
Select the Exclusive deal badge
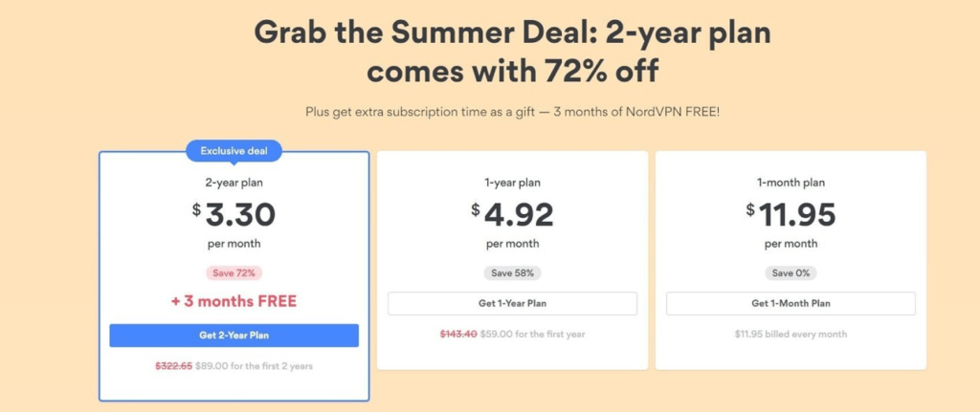click(234, 151)
